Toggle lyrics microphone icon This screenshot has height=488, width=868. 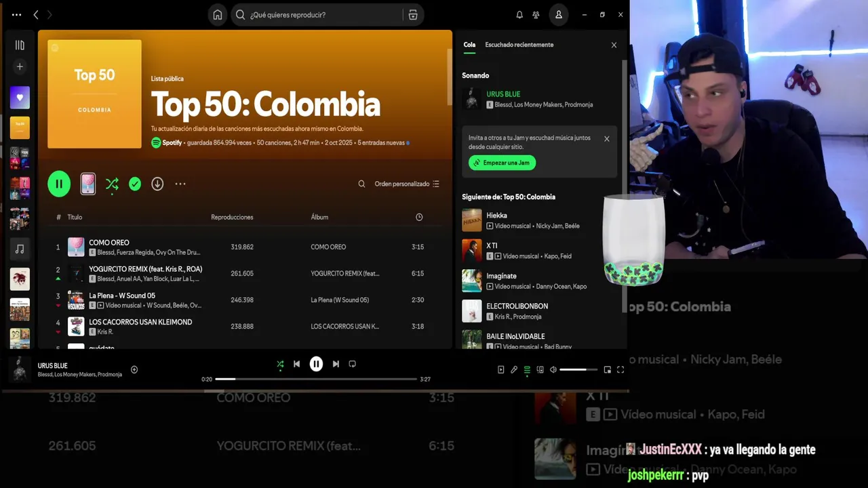tap(514, 369)
